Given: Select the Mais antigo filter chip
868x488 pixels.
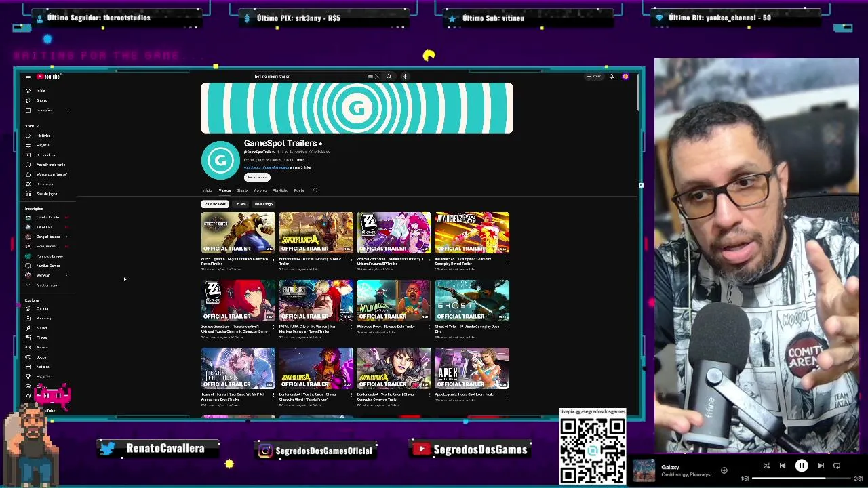Looking at the screenshot, I should pos(264,204).
